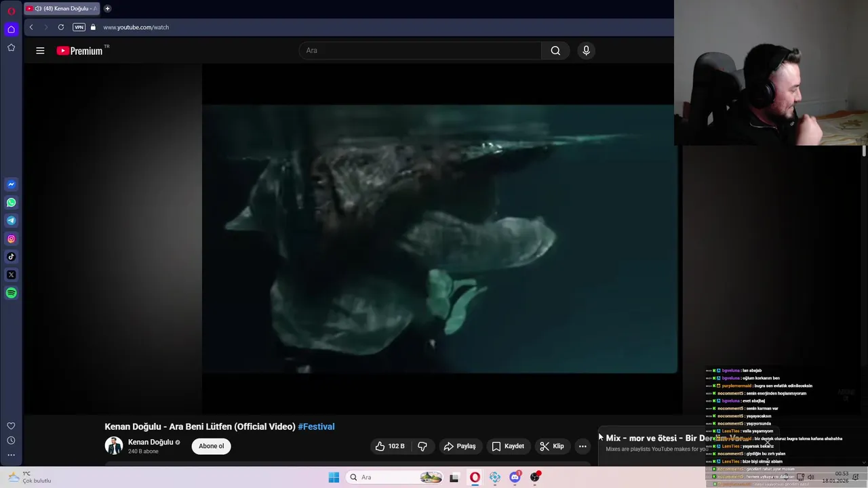Toggle the VPN badge in address bar
Viewport: 868px width, 488px height.
click(79, 27)
